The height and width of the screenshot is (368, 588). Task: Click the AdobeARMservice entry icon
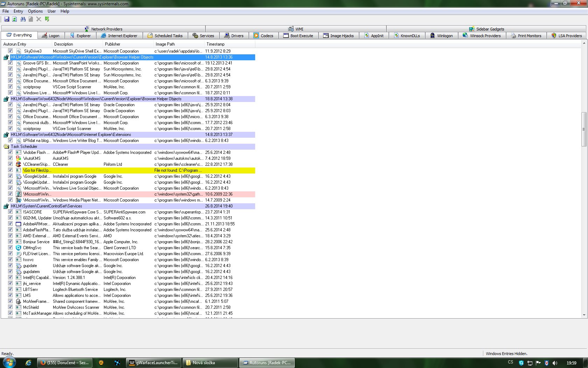tap(19, 224)
